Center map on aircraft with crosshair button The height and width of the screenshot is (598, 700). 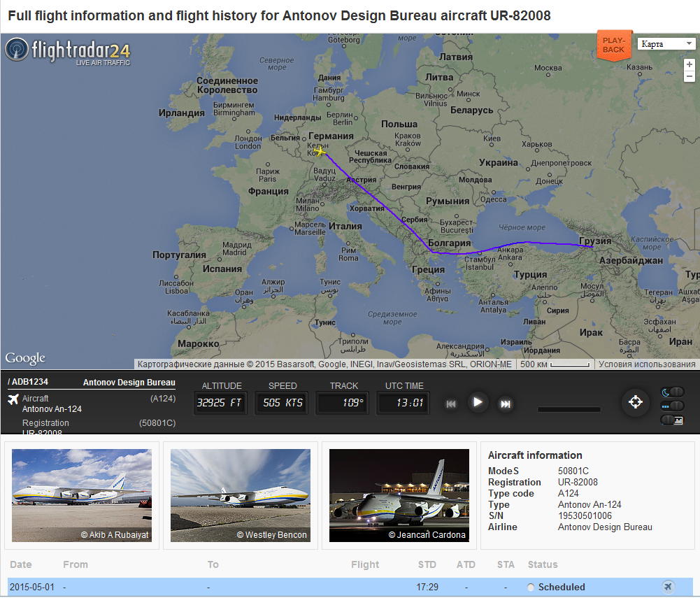pos(635,402)
